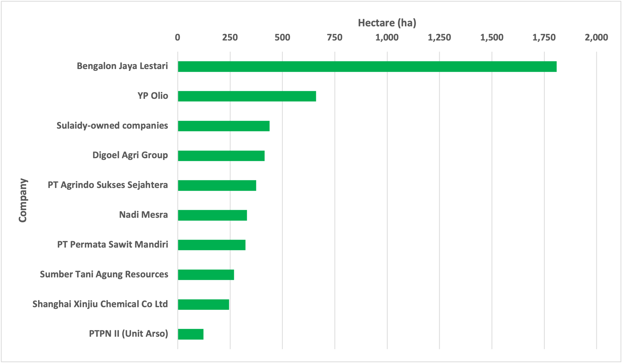This screenshot has width=623, height=364.
Task: Click the Bengalon Jaya Lestari green bar
Action: pyautogui.click(x=367, y=67)
